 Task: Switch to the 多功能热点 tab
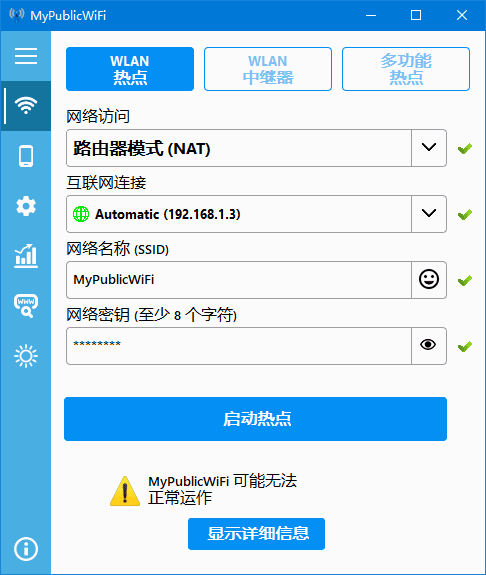point(406,69)
